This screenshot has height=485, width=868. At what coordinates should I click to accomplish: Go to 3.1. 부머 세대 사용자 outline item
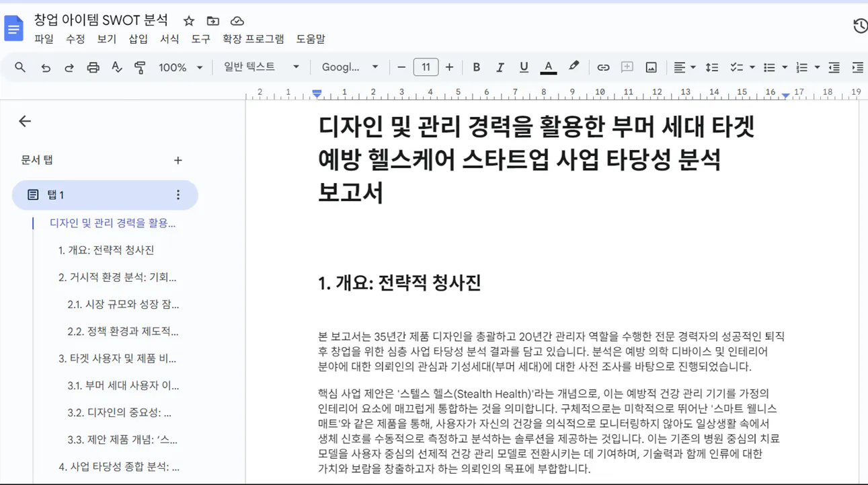point(123,385)
